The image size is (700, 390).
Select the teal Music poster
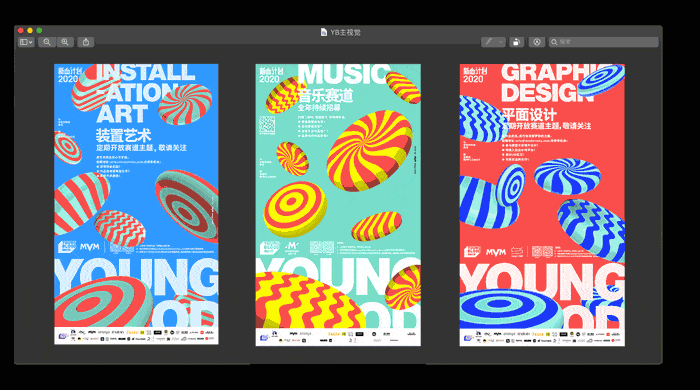(338, 205)
